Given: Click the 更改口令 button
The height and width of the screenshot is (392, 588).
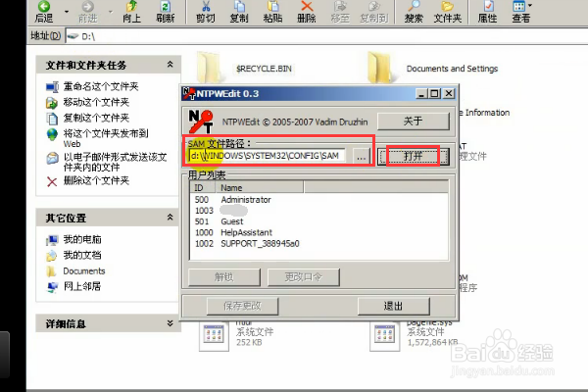Looking at the screenshot, I should click(x=304, y=277).
